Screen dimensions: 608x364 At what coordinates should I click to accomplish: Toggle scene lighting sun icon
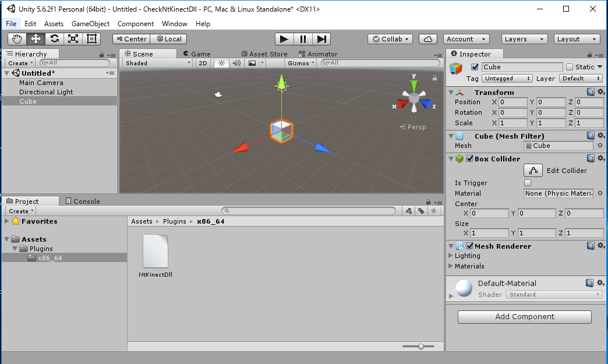point(221,63)
